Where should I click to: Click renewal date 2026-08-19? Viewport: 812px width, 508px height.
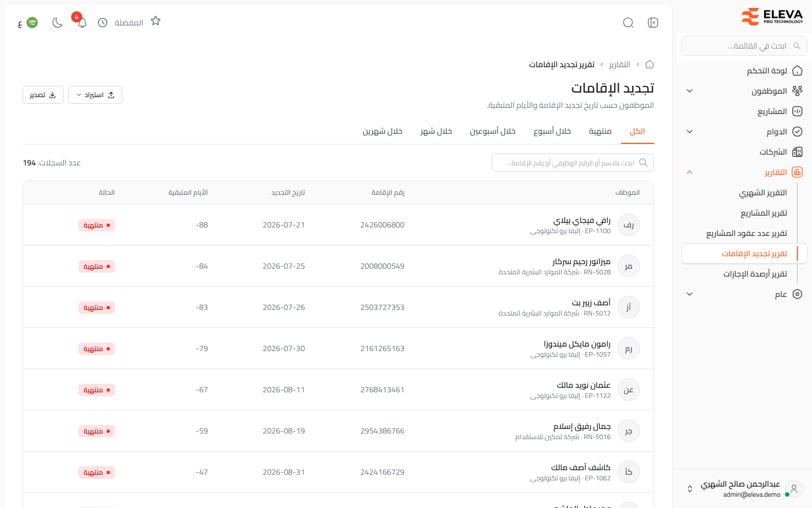click(x=284, y=431)
